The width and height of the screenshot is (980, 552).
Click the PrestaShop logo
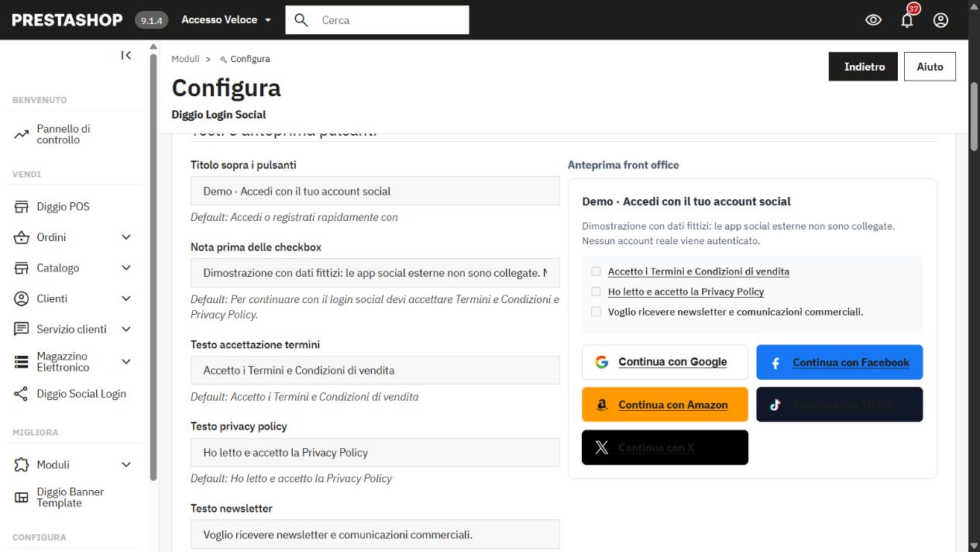(67, 20)
